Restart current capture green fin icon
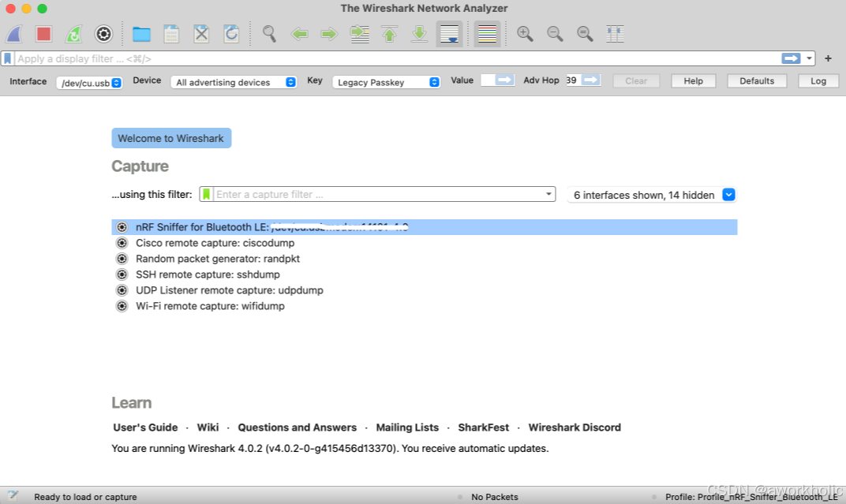 click(x=74, y=34)
